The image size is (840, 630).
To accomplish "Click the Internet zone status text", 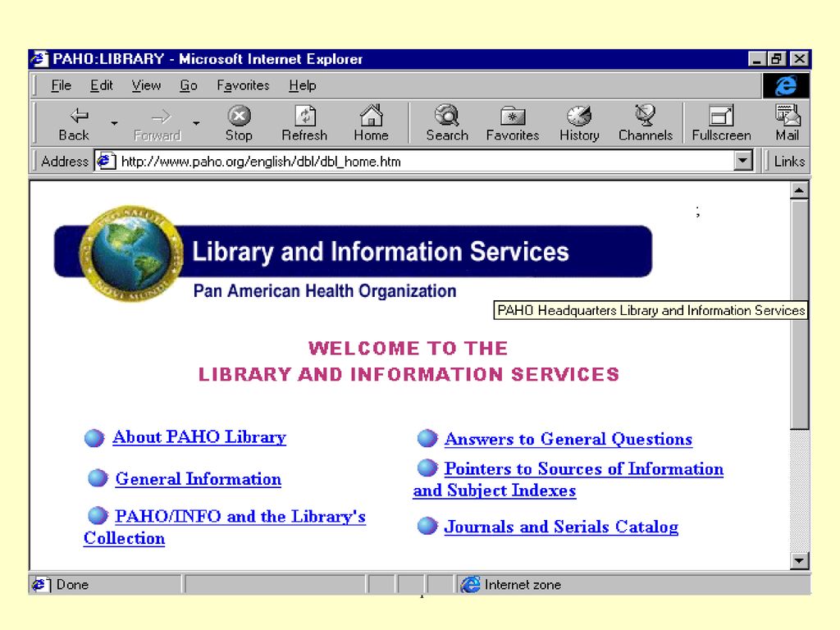I will pos(523,584).
